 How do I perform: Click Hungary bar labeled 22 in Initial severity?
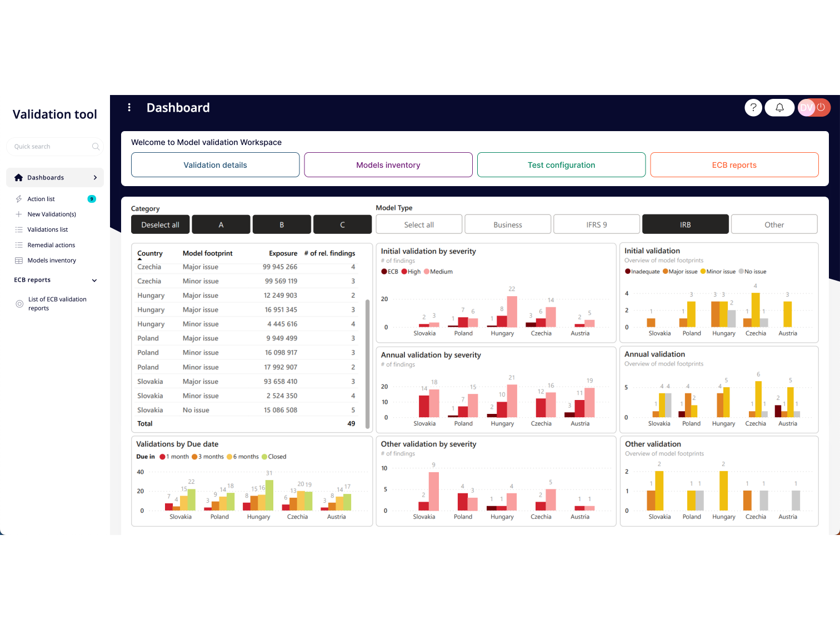[512, 312]
